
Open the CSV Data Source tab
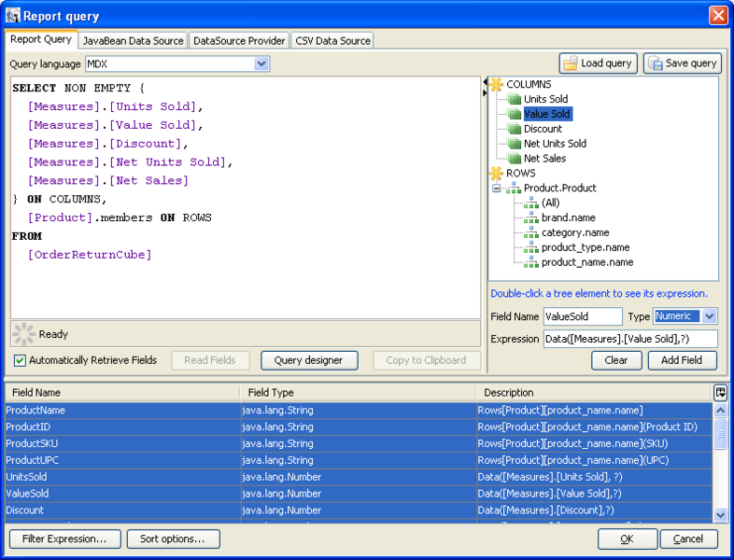(x=332, y=41)
